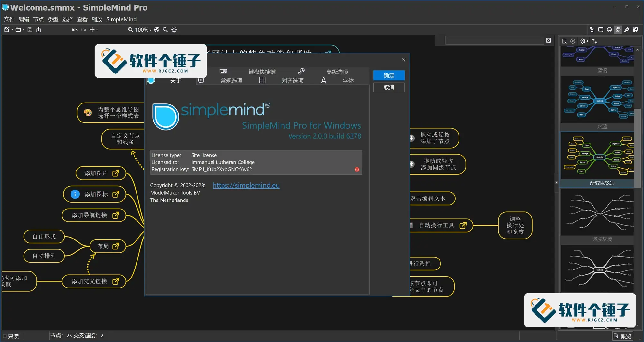The height and width of the screenshot is (342, 644).
Task: Open the SimpleMind menu
Action: pos(121,19)
